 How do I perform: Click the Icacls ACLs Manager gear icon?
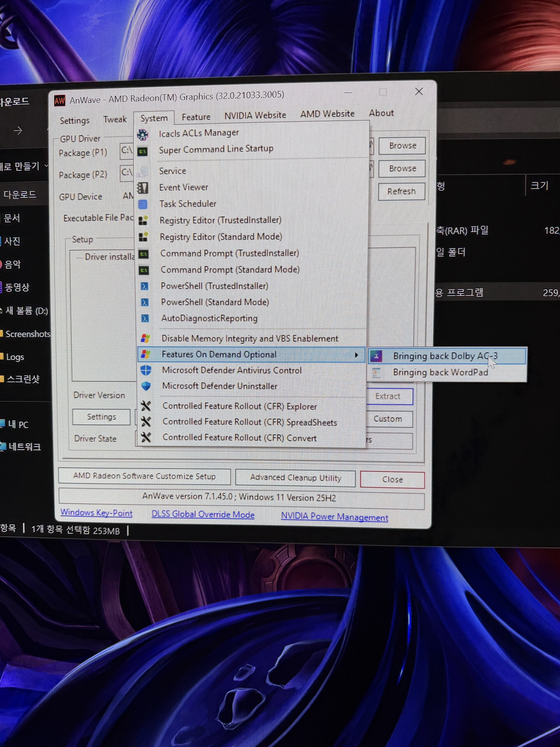tap(142, 135)
